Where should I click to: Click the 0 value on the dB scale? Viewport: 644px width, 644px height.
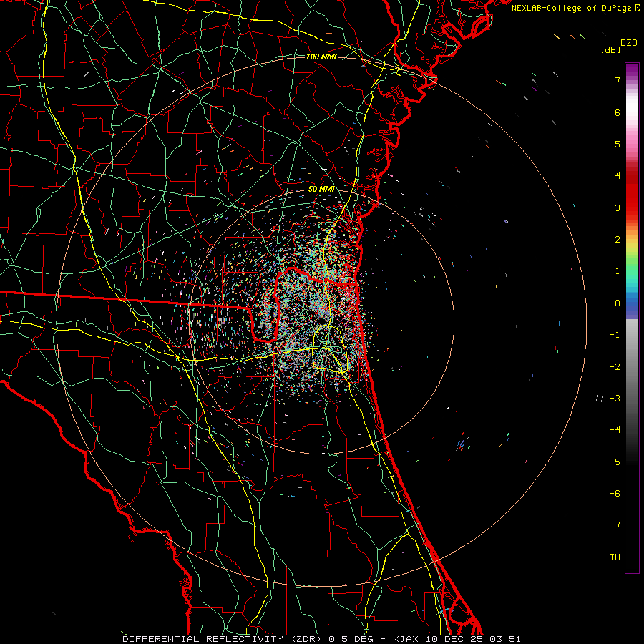tap(618, 303)
